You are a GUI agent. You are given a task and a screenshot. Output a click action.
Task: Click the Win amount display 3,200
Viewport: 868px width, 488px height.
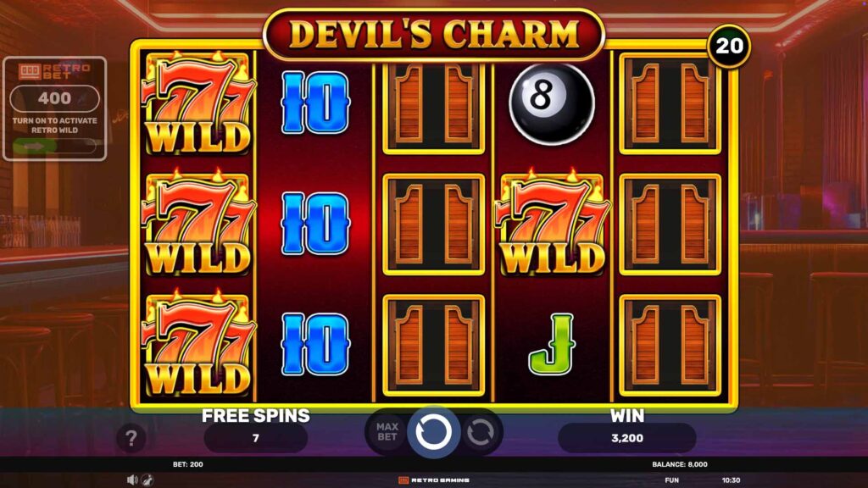click(626, 438)
